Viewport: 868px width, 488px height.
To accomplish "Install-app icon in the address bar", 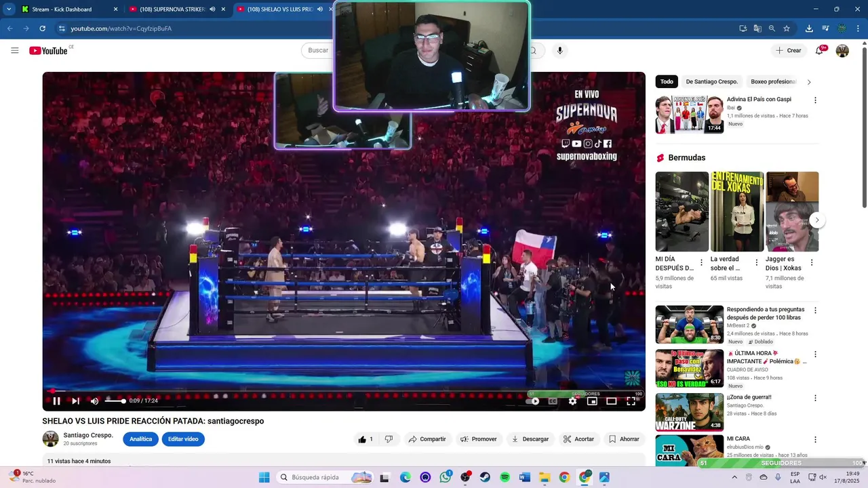I will [743, 28].
